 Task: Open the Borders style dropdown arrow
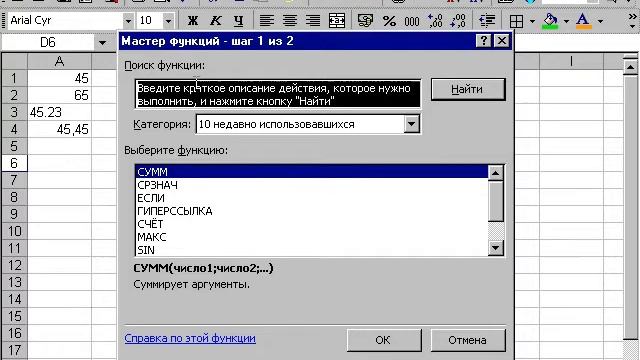tap(532, 21)
